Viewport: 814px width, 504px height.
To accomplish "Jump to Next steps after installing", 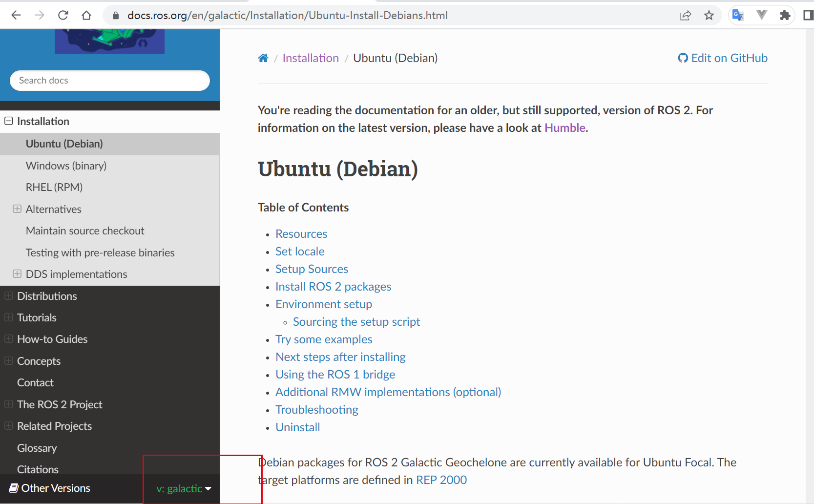I will pos(340,357).
